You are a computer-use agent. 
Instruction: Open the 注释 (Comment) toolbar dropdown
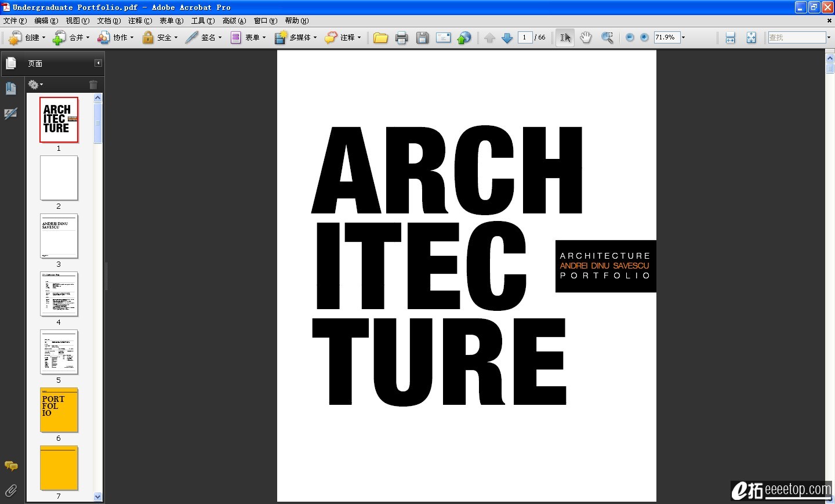click(343, 38)
